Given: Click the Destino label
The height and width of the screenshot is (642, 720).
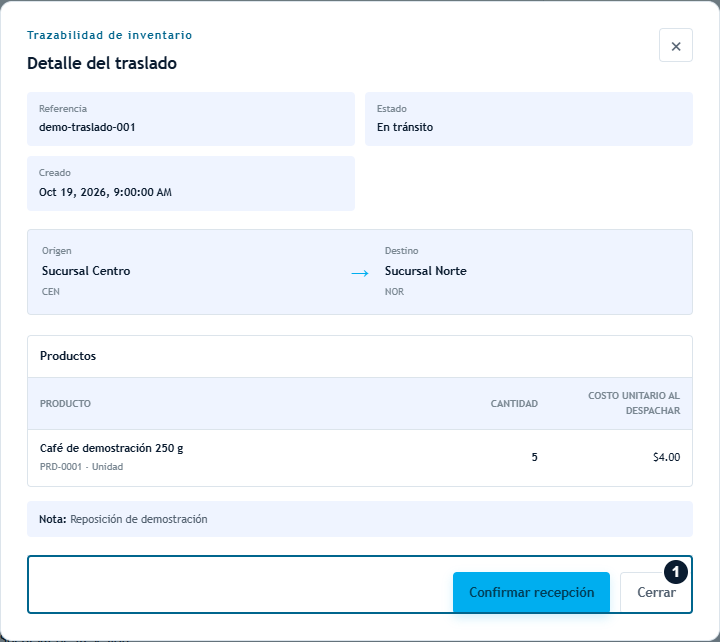Looking at the screenshot, I should tap(401, 251).
